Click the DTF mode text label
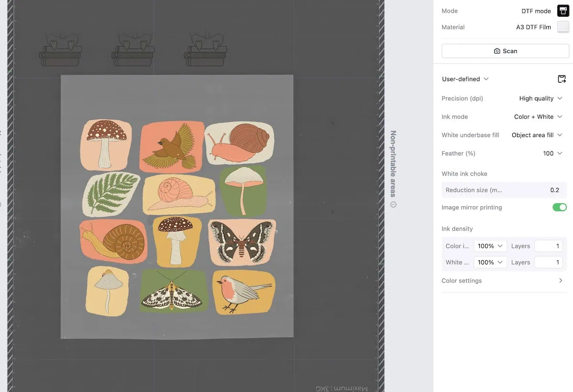This screenshot has width=573, height=392. tap(536, 11)
